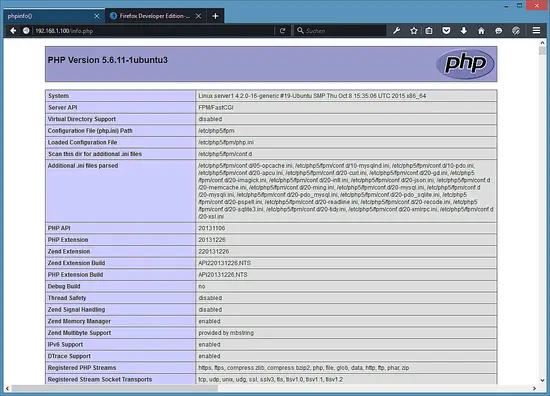The image size is (550, 396).
Task: Click the Virtual Directory Support label
Action: (82, 119)
